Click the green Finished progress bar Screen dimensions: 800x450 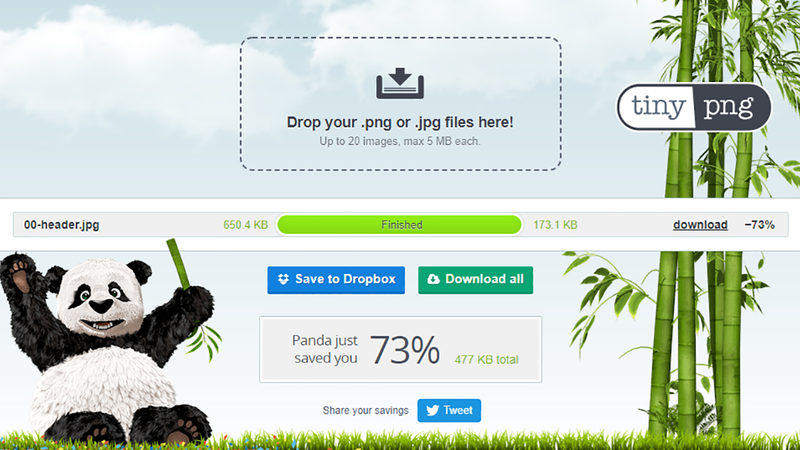pyautogui.click(x=399, y=224)
